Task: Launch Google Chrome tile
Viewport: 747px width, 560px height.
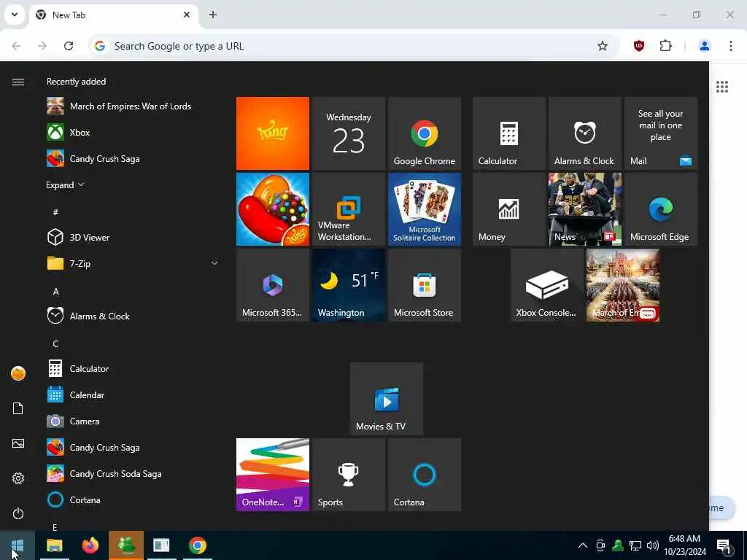Action: point(424,133)
